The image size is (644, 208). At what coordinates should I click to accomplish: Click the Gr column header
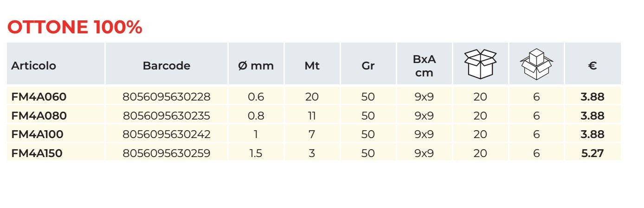(x=368, y=66)
